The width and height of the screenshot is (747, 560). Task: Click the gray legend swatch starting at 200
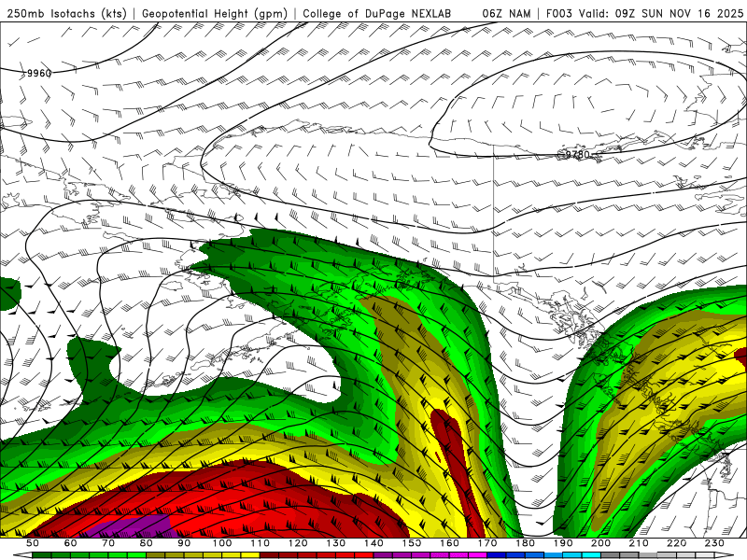pos(611,555)
